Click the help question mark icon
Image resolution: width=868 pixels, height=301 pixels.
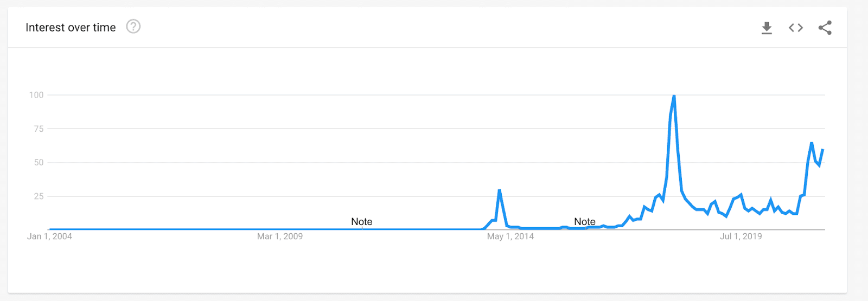[133, 27]
